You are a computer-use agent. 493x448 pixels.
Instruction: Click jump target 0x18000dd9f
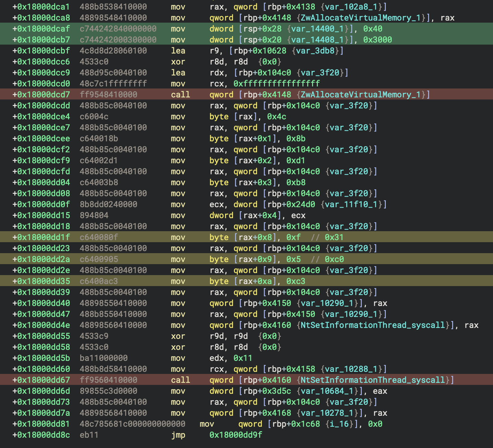pyautogui.click(x=236, y=435)
